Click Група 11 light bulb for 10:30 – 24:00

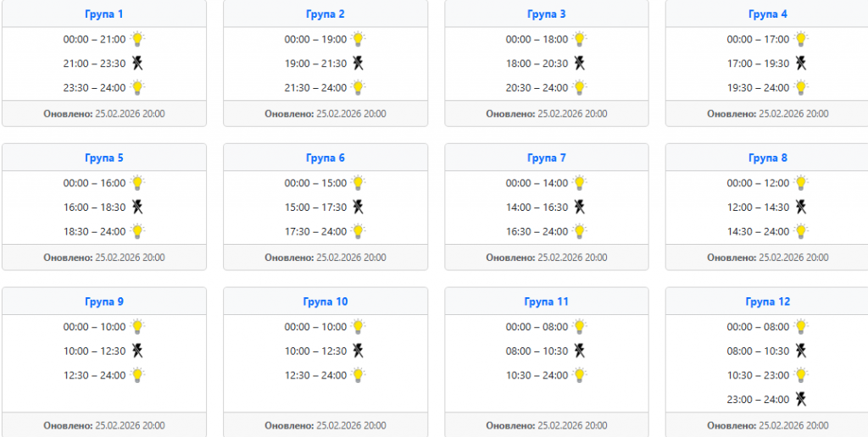pyautogui.click(x=580, y=375)
